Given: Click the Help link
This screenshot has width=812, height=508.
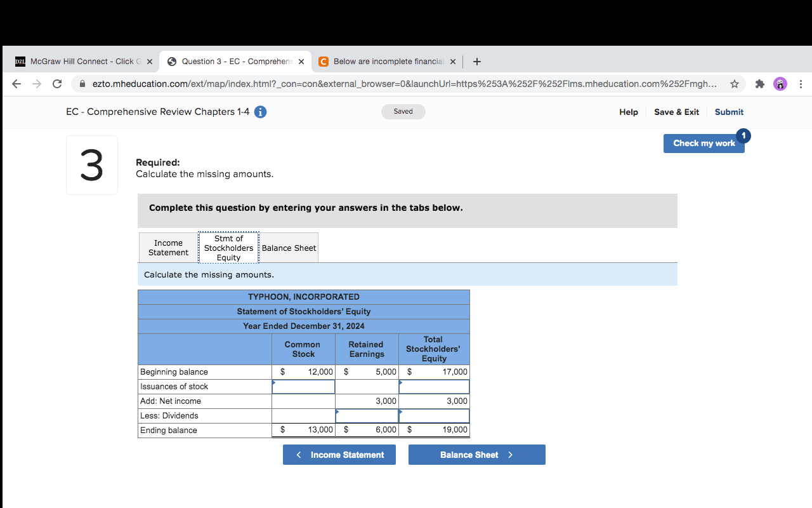Looking at the screenshot, I should pos(629,112).
